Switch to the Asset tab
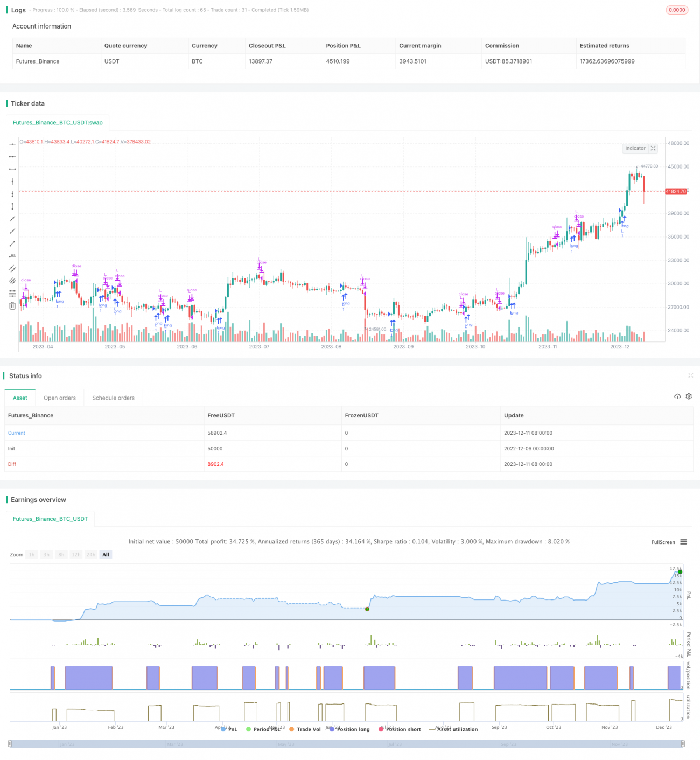 (x=20, y=398)
